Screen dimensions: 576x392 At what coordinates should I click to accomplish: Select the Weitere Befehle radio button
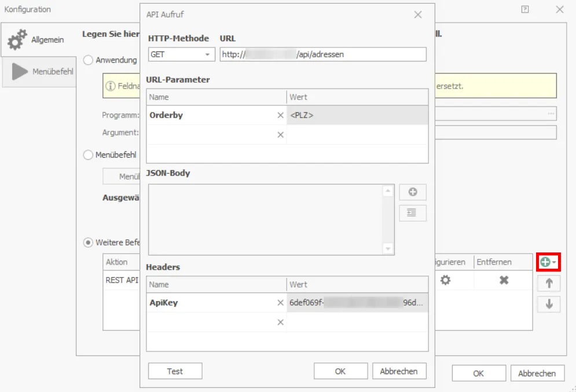[88, 243]
